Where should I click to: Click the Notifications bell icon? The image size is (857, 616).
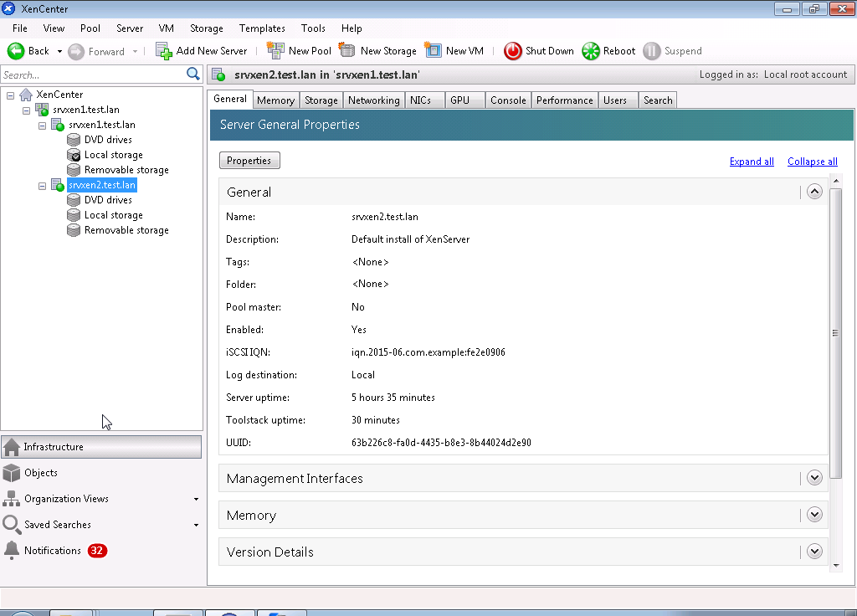click(x=12, y=551)
